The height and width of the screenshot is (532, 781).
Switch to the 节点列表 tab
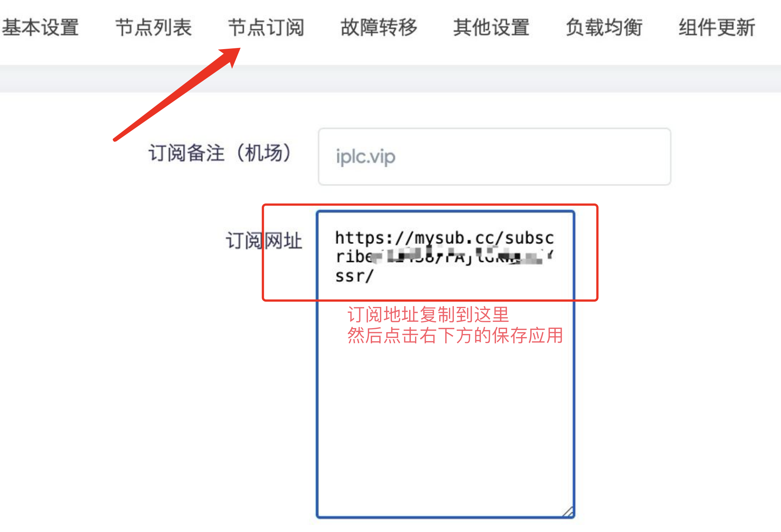coord(153,28)
